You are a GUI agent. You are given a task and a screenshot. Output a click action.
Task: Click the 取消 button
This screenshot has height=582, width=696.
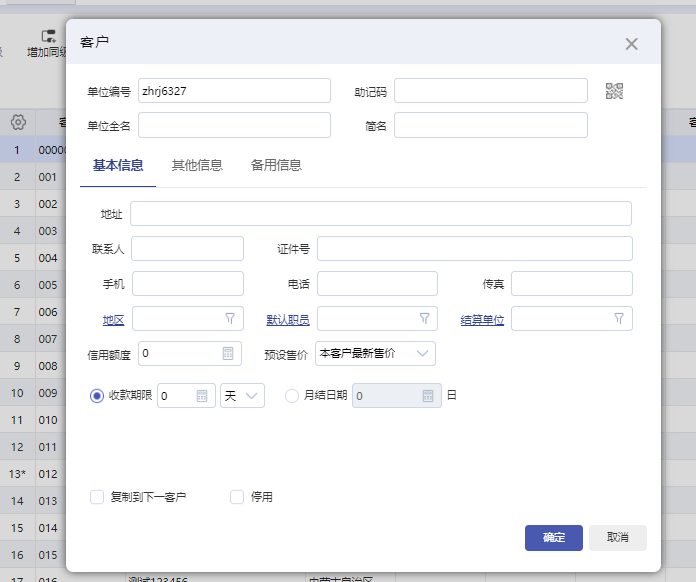coord(617,538)
